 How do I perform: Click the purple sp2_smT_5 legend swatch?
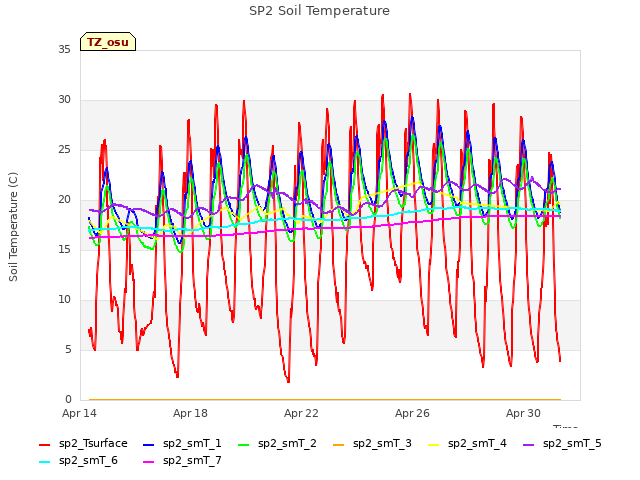tap(529, 444)
